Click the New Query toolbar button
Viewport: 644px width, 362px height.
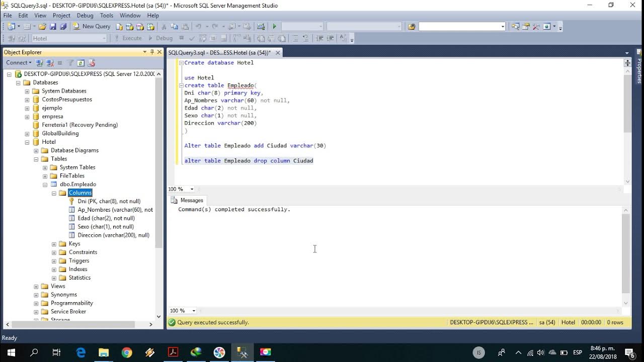[x=92, y=26]
